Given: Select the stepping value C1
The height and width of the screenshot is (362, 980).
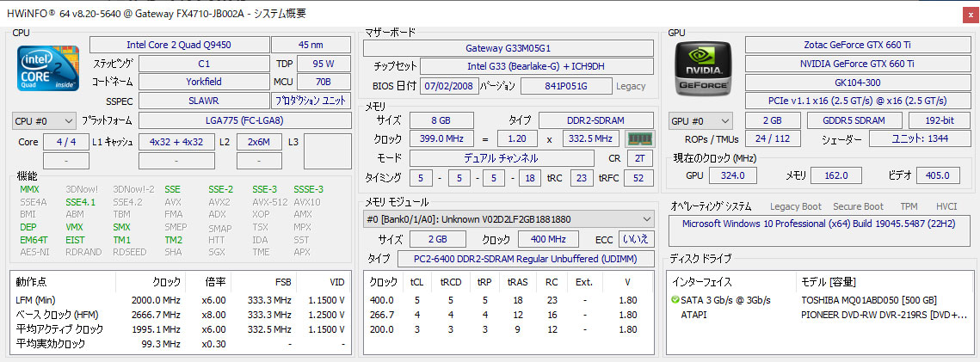Looking at the screenshot, I should tap(204, 64).
